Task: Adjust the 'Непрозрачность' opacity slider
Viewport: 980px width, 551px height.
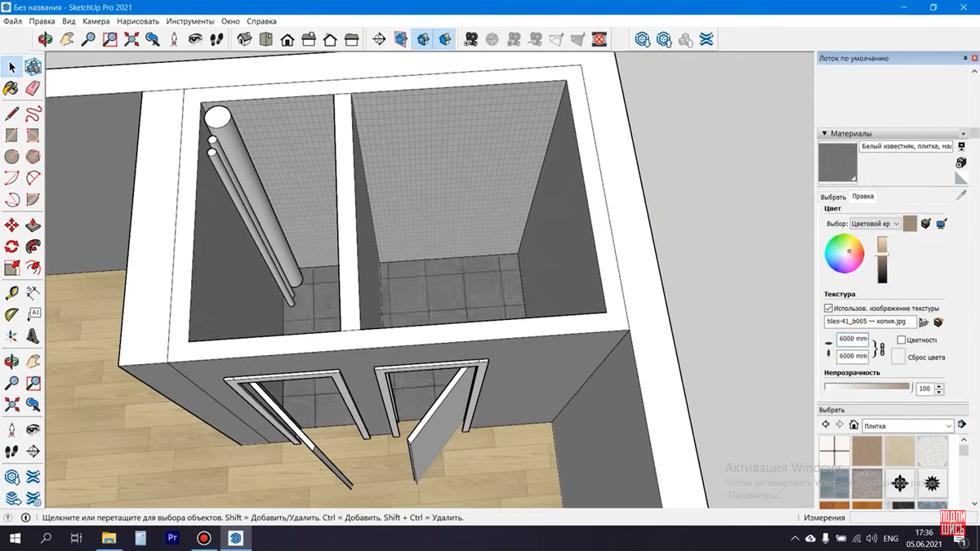Action: [x=867, y=387]
